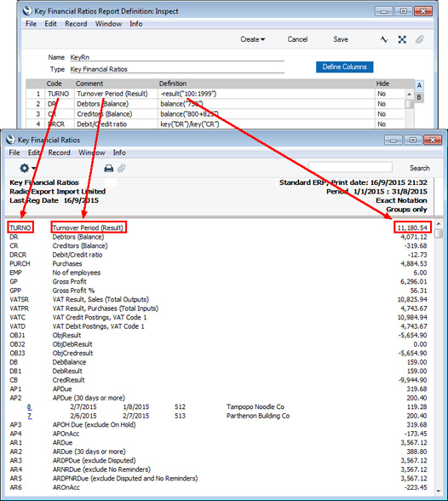The height and width of the screenshot is (501, 448).
Task: Click the Definition column header
Action: coord(173,83)
